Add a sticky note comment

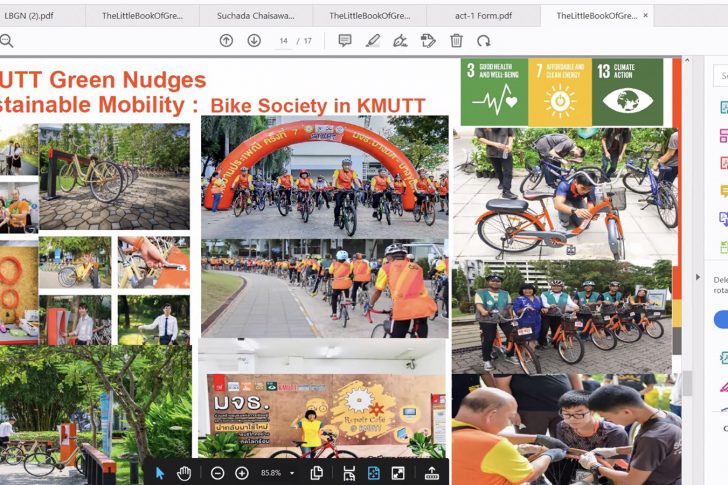345,40
